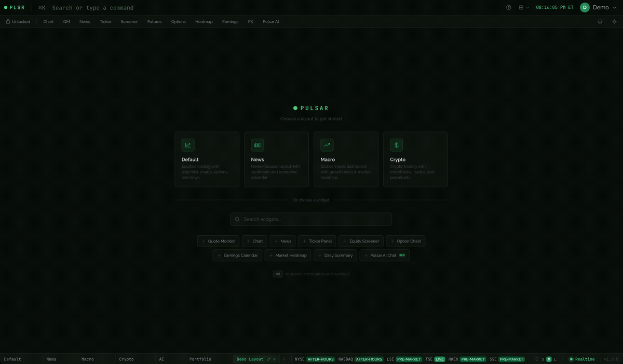This screenshot has height=364, width=623.
Task: Add the Daily Summary widget
Action: (x=335, y=255)
